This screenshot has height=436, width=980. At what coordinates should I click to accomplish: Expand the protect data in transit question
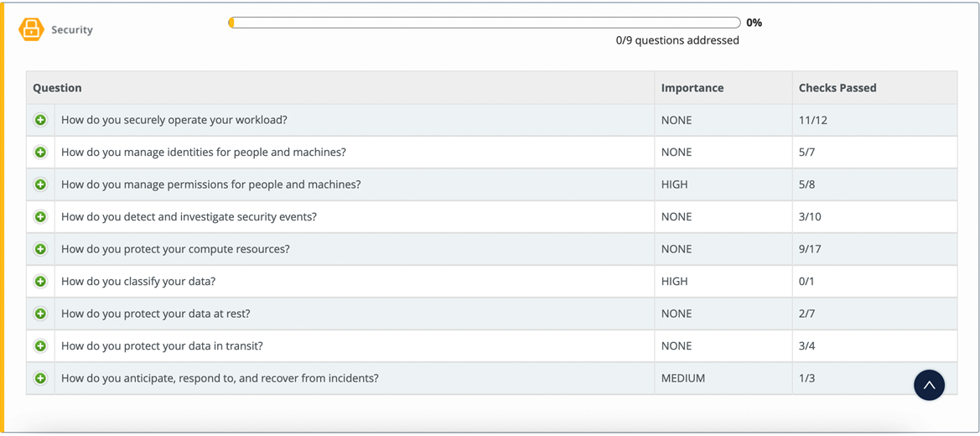tap(40, 346)
